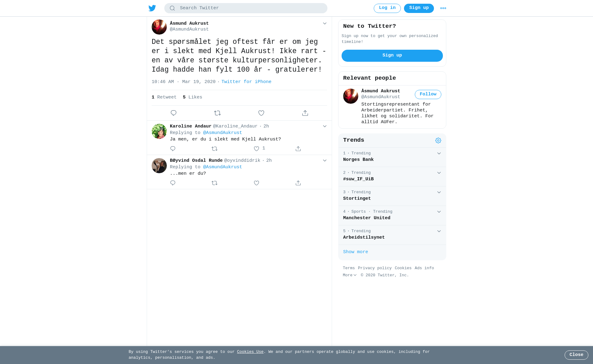This screenshot has width=593, height=364.
Task: Retweet Karoline Andaur's reply
Action: tap(215, 149)
